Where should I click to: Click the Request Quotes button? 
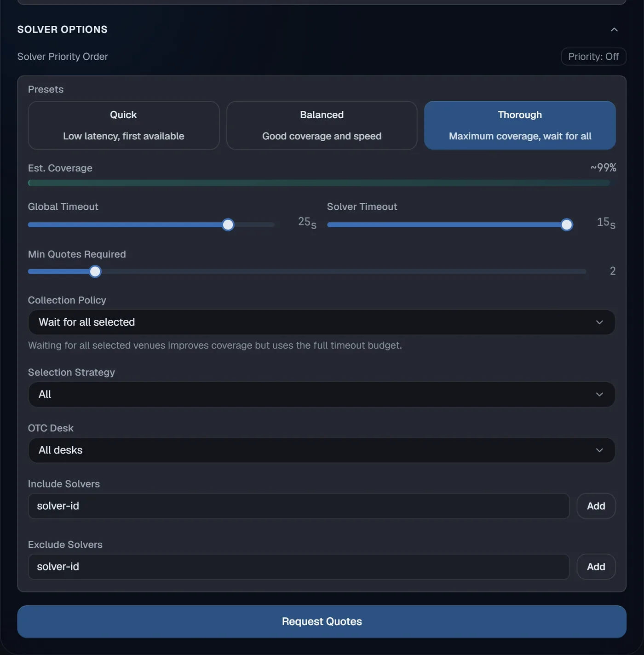(322, 621)
